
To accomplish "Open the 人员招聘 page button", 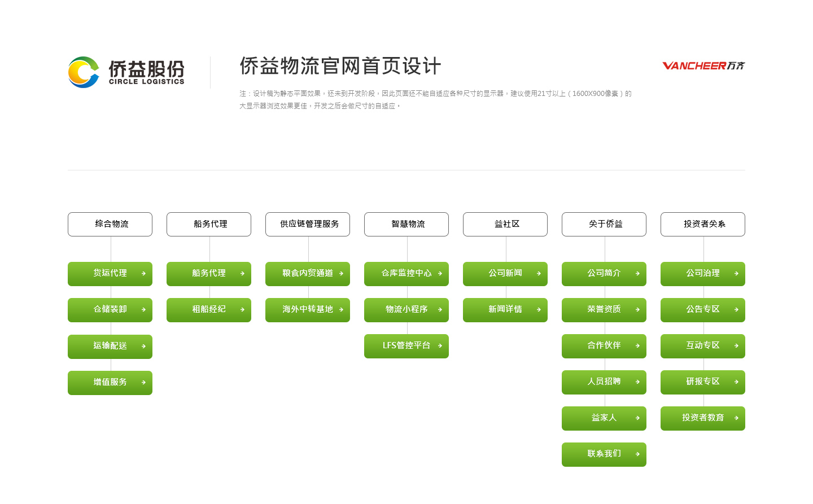I will (604, 382).
